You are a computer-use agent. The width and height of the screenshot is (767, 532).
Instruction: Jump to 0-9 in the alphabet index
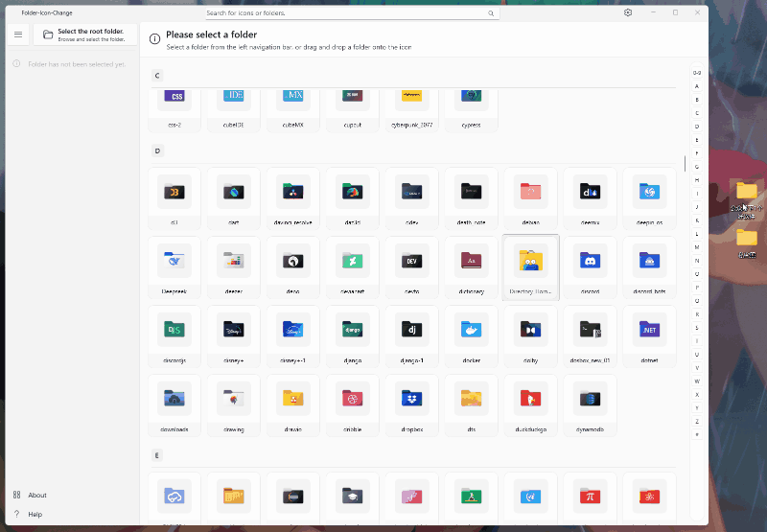pos(697,73)
